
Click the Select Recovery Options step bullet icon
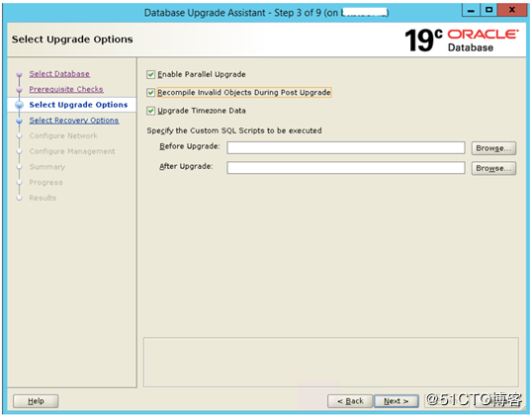(20, 121)
